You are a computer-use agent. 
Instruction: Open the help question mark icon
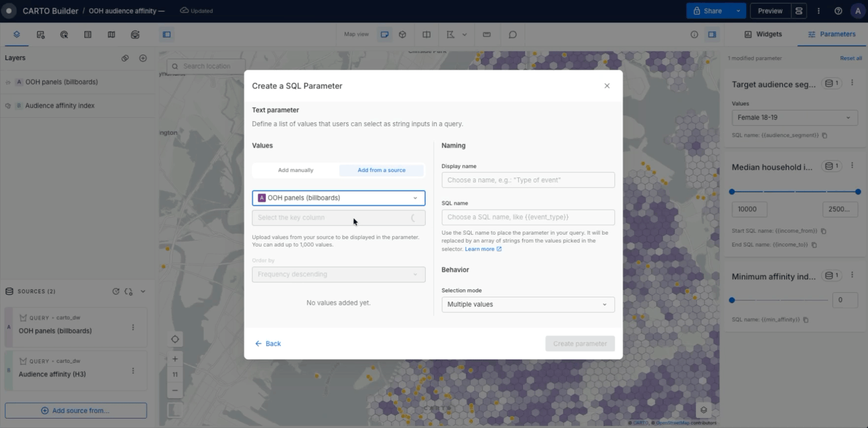tap(838, 11)
